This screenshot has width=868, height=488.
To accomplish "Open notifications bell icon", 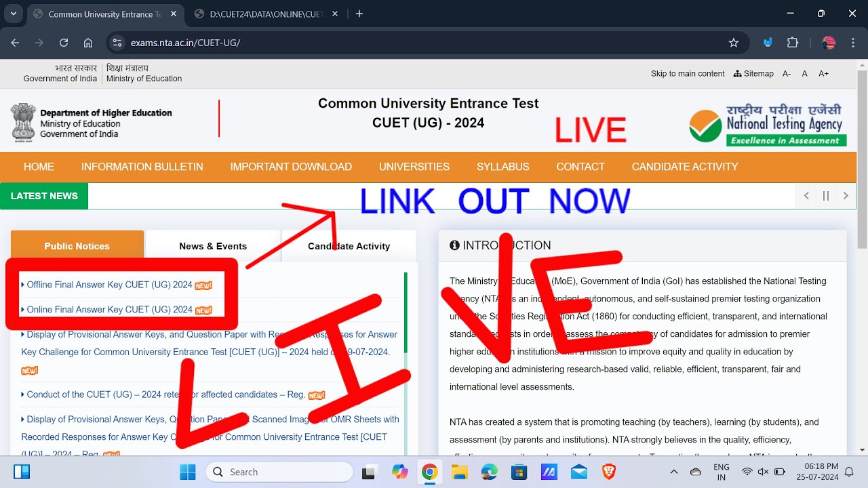I will pos(849,472).
